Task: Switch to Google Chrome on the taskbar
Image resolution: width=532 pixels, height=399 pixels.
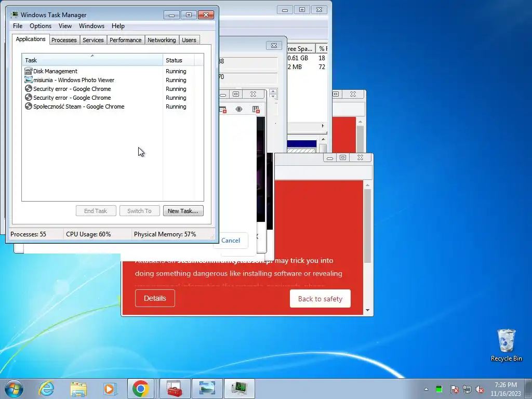Action: (x=141, y=389)
